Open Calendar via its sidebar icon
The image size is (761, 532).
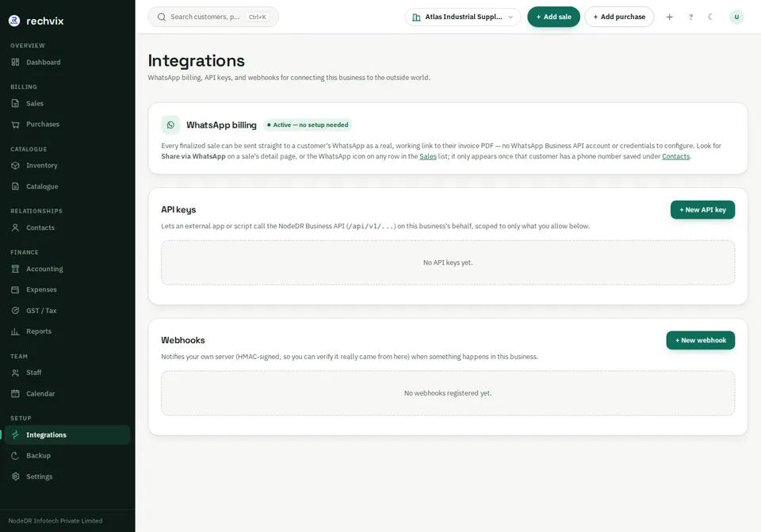click(16, 394)
